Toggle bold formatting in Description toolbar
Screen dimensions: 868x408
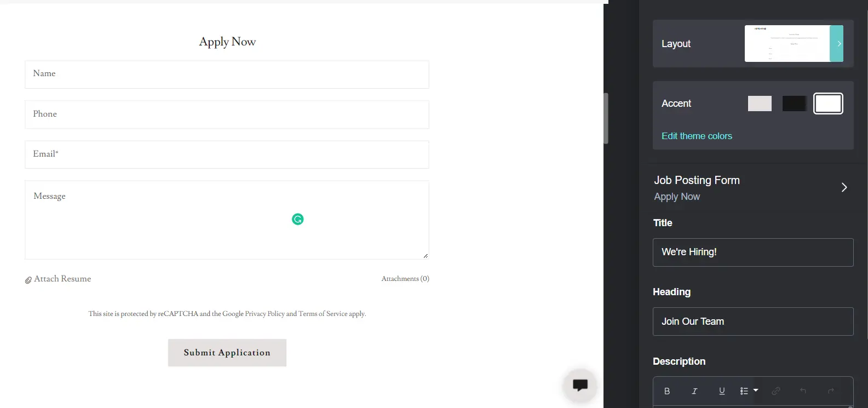(x=667, y=391)
